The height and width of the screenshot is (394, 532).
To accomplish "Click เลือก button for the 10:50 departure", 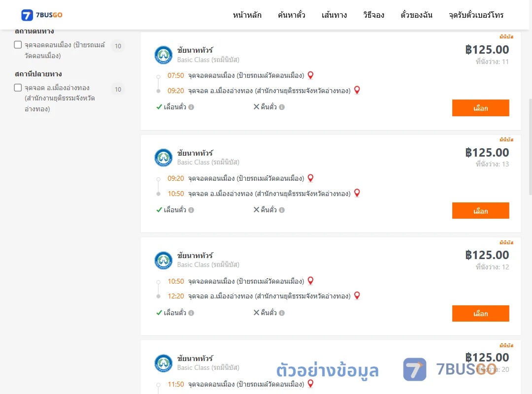I will pos(480,314).
